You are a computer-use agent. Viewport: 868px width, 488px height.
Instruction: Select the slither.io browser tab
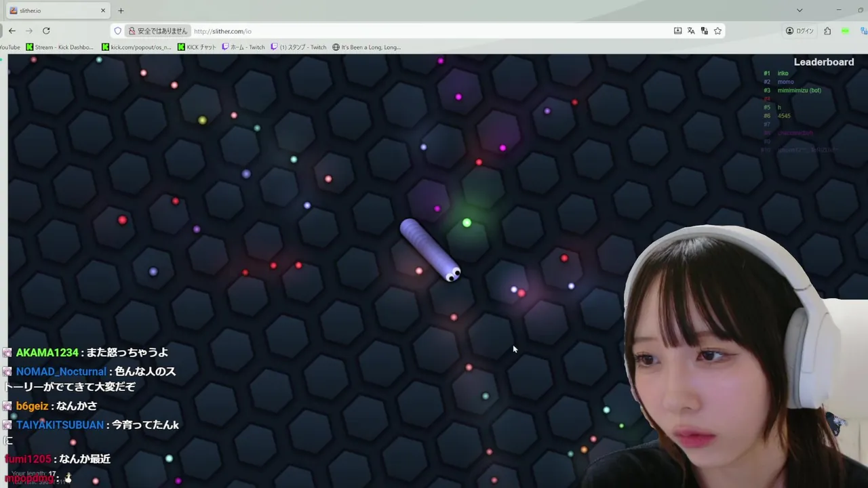click(57, 10)
